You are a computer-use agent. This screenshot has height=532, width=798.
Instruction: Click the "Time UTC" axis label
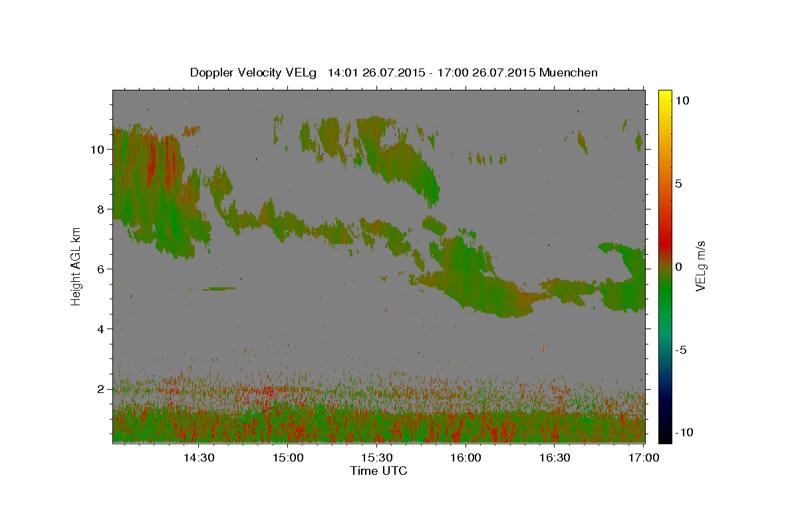[378, 471]
